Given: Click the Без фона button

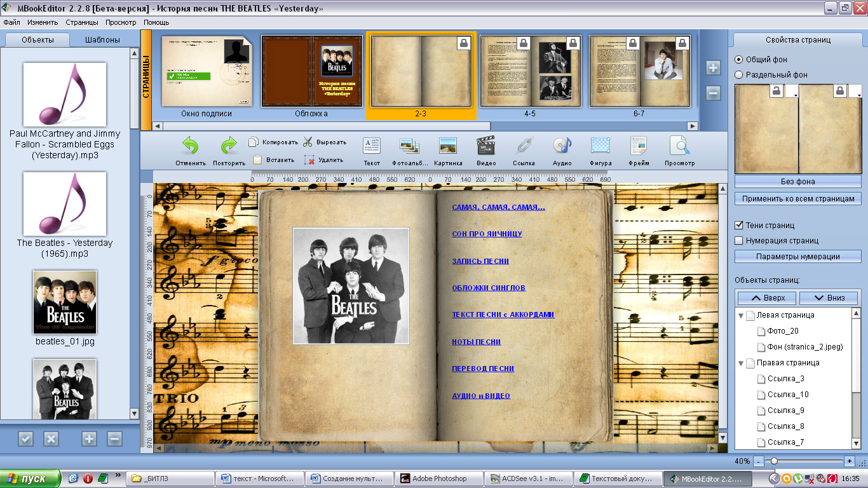Looking at the screenshot, I should click(798, 181).
